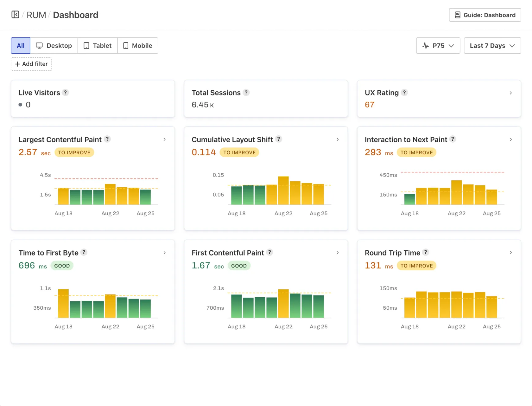
Task: Expand the UX Rating card chevron
Action: point(510,93)
